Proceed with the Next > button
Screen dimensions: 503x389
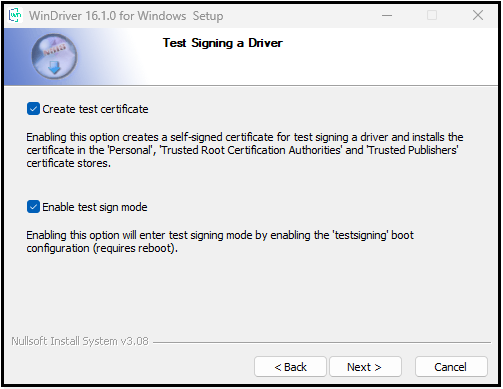coord(365,367)
